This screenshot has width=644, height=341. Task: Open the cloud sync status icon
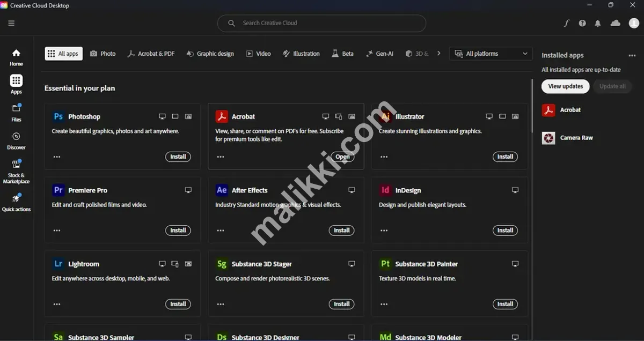click(616, 23)
